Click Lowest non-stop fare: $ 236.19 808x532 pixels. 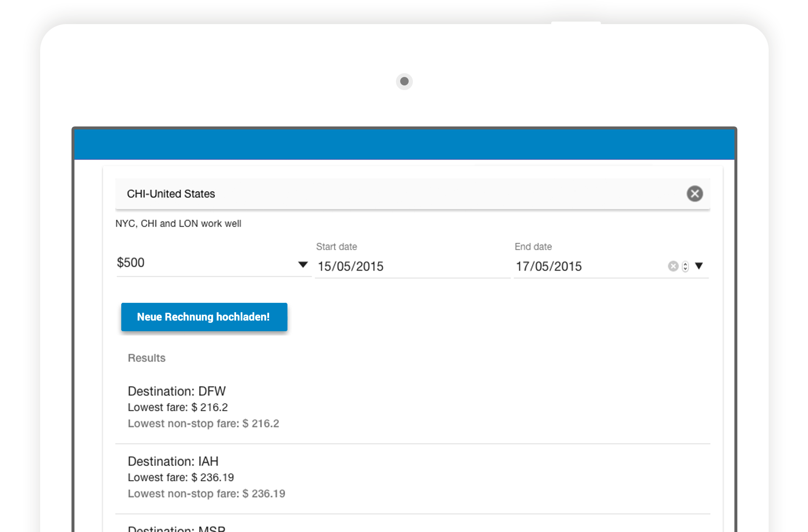click(206, 494)
